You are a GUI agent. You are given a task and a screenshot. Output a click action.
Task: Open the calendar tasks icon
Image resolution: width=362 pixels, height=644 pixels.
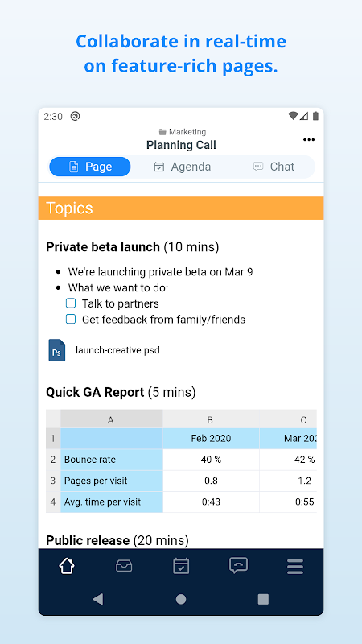point(181,567)
